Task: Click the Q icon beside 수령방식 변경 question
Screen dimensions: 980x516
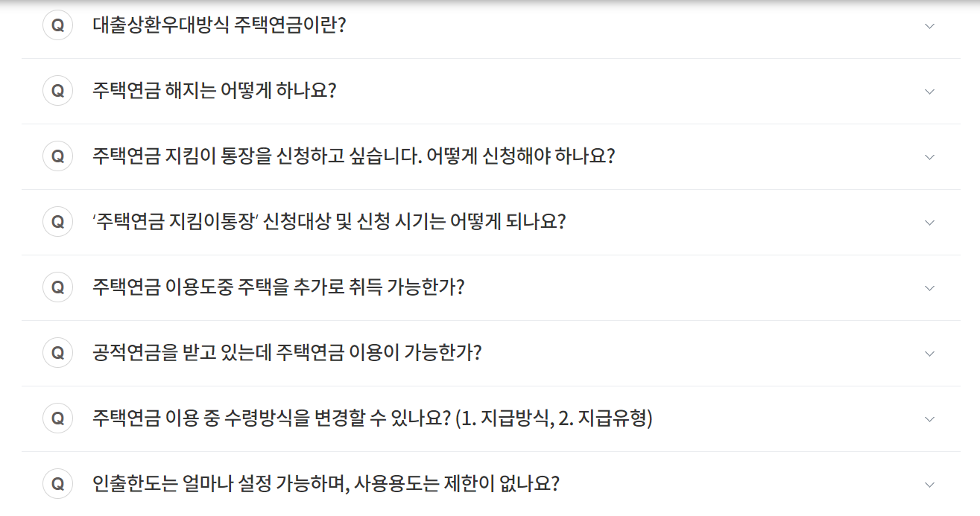Action: click(58, 418)
